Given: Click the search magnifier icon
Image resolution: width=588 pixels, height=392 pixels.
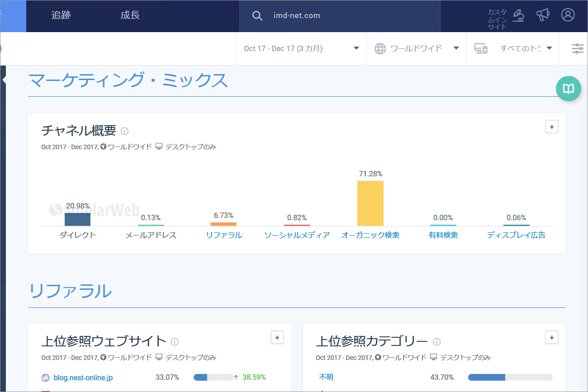Looking at the screenshot, I should point(257,16).
